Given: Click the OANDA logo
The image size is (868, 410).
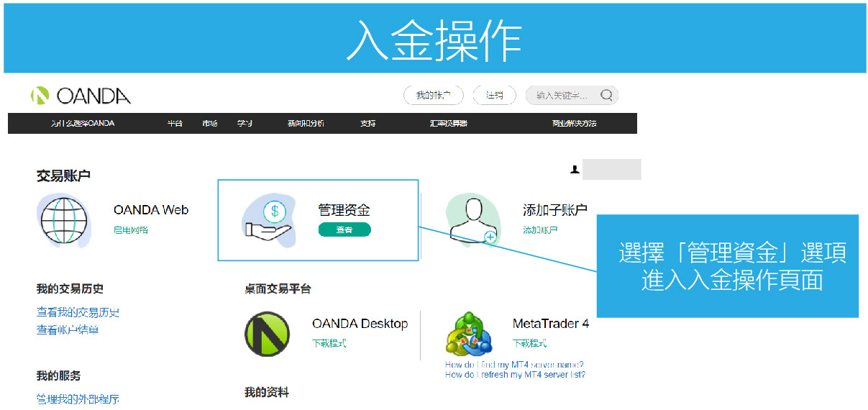Looking at the screenshot, I should point(81,96).
